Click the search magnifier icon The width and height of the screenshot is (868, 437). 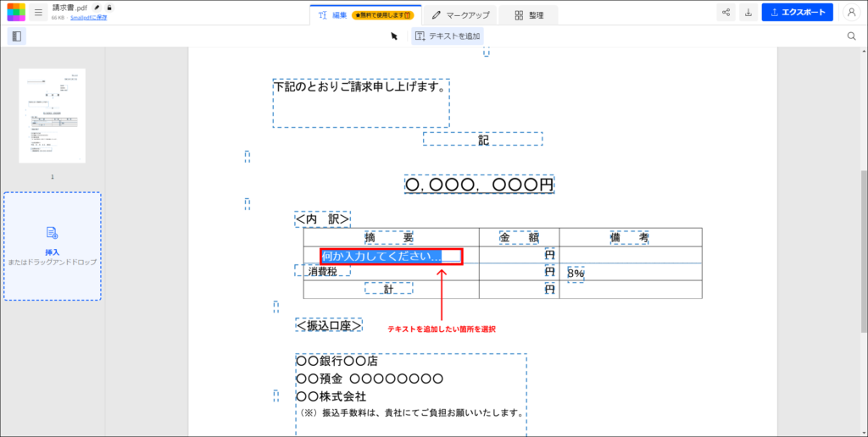(851, 36)
